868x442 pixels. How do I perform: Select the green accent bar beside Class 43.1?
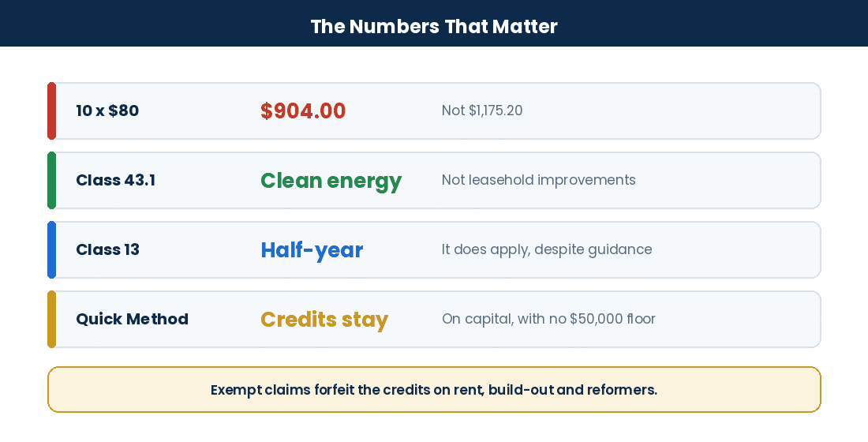coord(51,181)
